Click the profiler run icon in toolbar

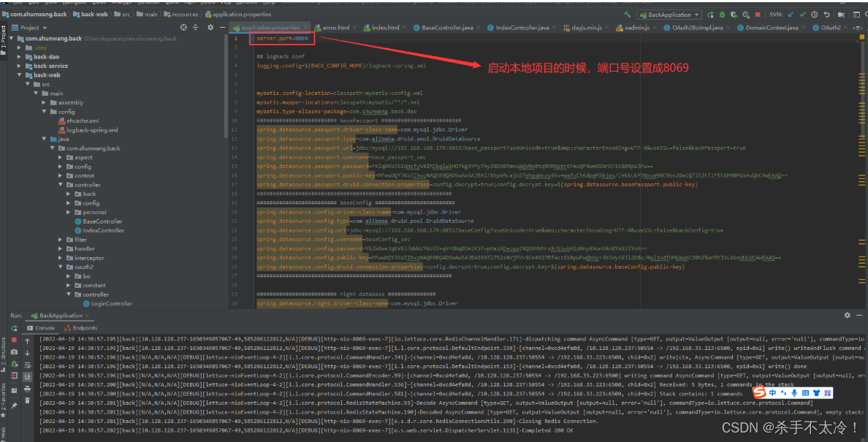click(746, 15)
